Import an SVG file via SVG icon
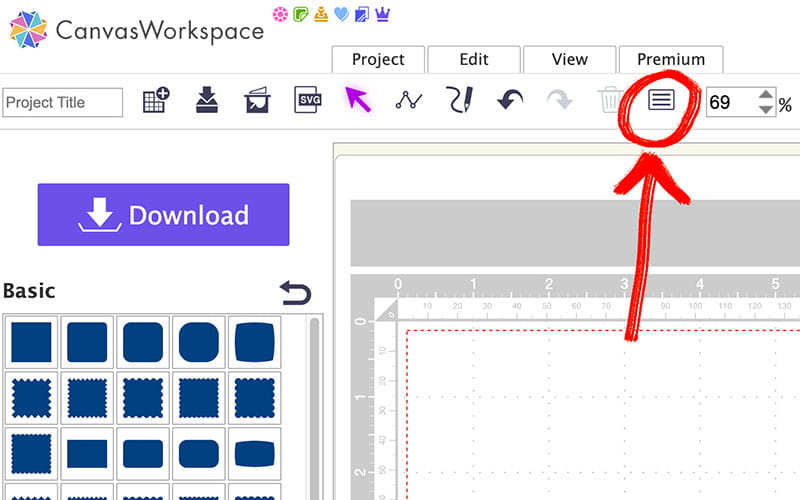 click(308, 100)
